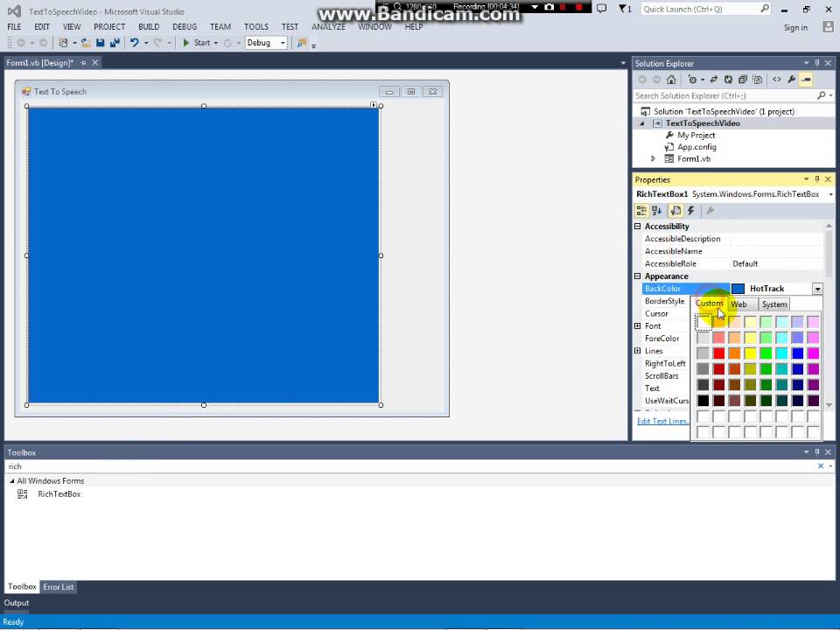Toggle auto-hide pin on Solution Explorer
Viewport: 840px width, 630px height.
click(x=817, y=63)
